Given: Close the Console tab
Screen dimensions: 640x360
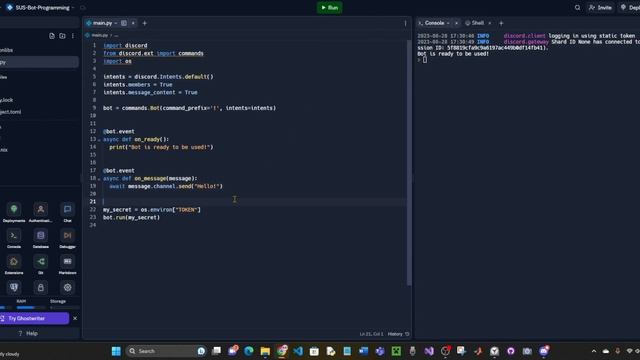Looking at the screenshot, I should pyautogui.click(x=456, y=23).
